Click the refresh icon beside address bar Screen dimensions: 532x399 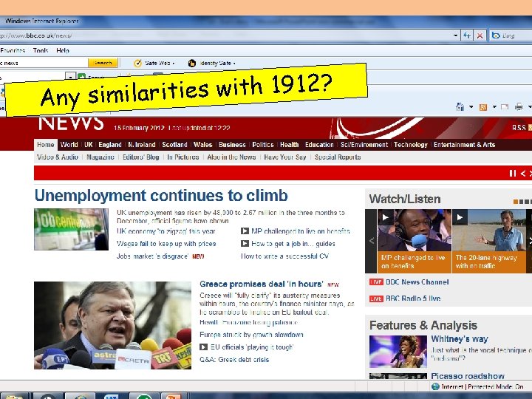coord(467,35)
